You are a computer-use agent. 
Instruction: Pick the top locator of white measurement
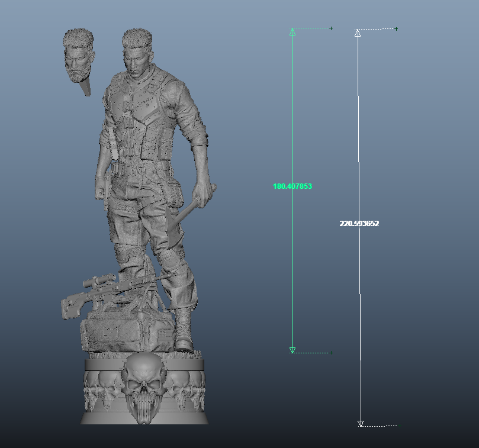[396, 29]
